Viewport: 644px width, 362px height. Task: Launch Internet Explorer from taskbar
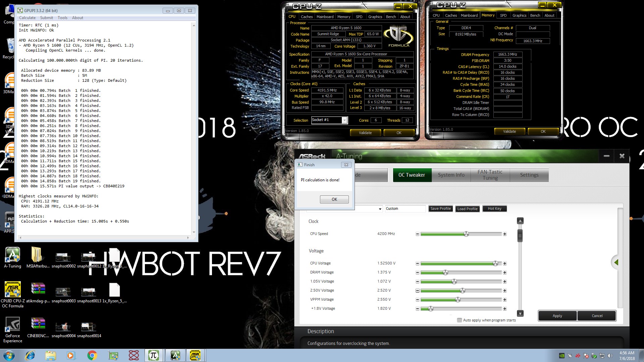(30, 355)
